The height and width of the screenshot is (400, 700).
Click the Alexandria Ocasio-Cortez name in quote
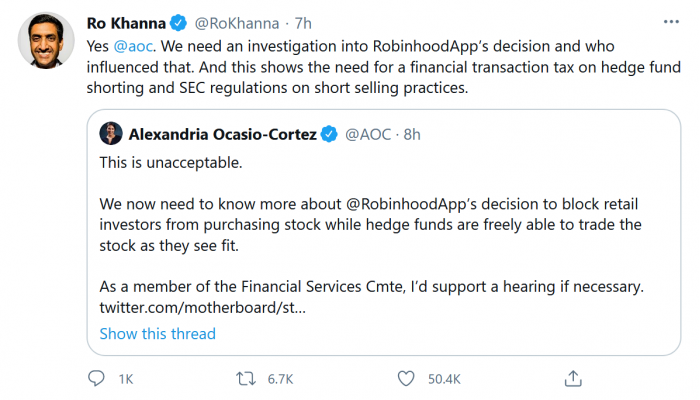coord(221,135)
